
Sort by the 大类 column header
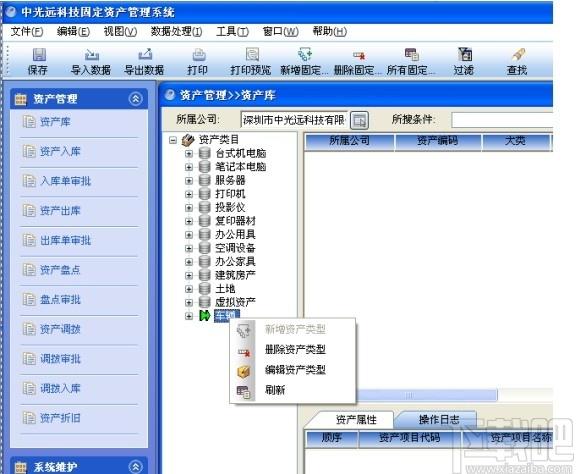(x=515, y=141)
